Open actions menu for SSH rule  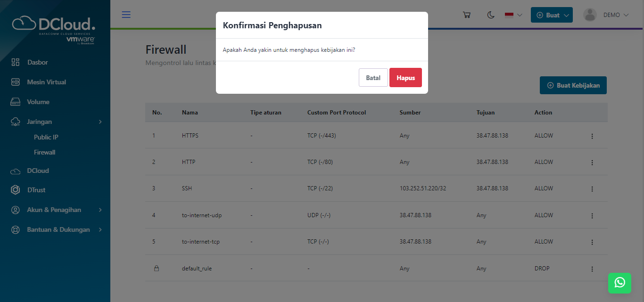pos(592,189)
